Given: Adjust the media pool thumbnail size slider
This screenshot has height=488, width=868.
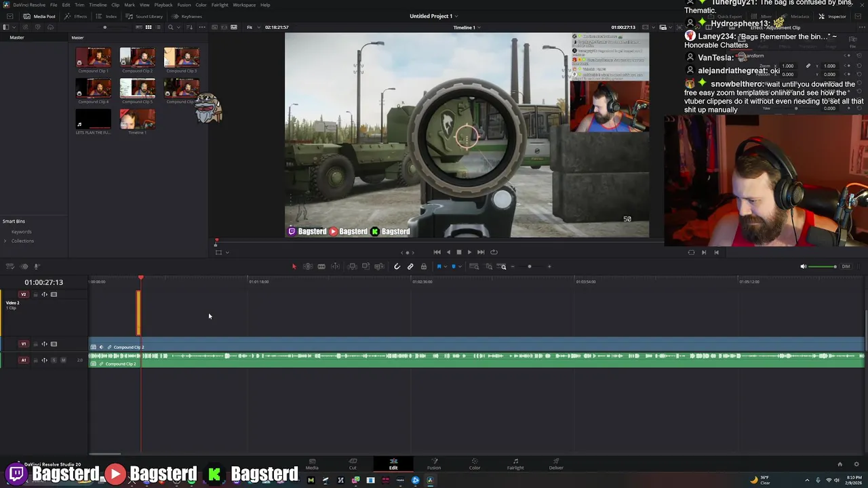Looking at the screenshot, I should [104, 27].
